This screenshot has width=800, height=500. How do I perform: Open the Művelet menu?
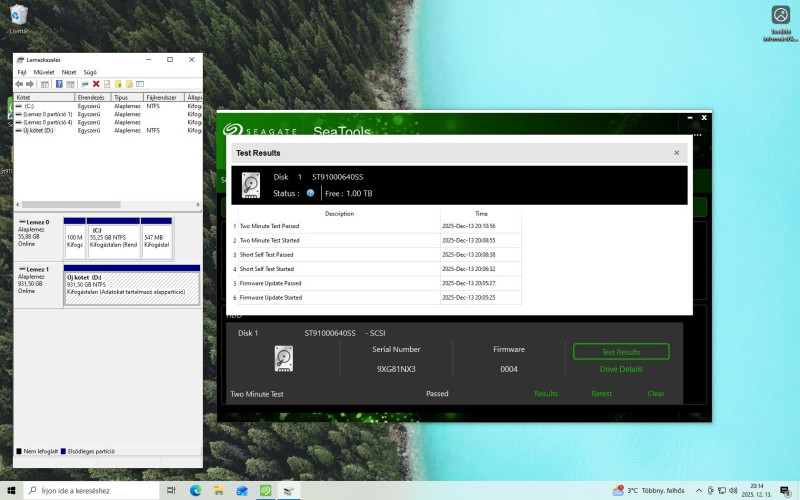coord(44,72)
